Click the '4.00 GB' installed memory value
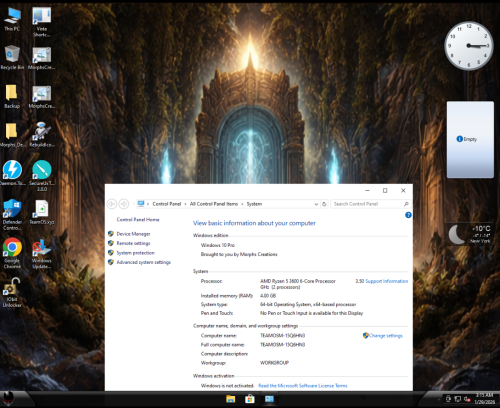Screen dimensions: 500x408 pyautogui.click(x=268, y=295)
